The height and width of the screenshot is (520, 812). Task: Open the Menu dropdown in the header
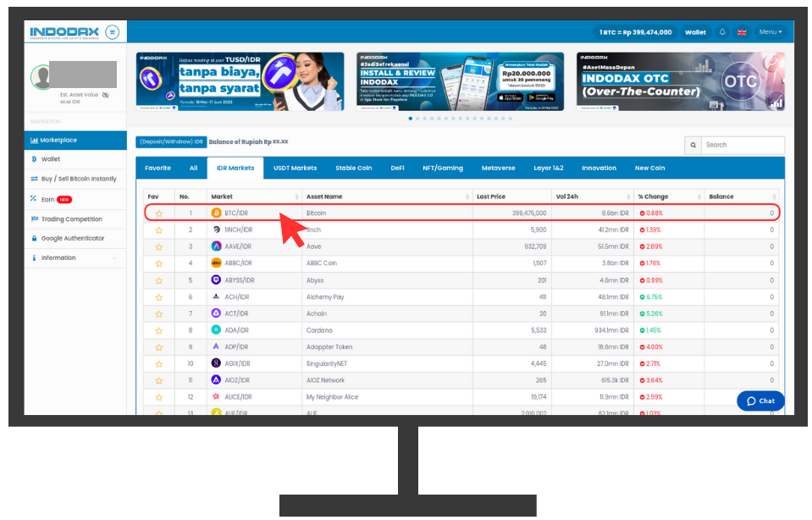771,32
